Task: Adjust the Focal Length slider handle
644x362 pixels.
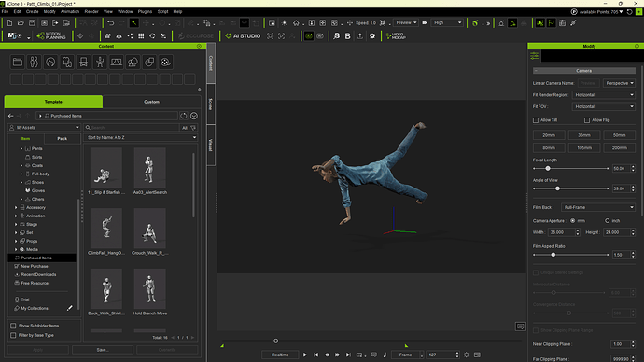Action: point(548,168)
